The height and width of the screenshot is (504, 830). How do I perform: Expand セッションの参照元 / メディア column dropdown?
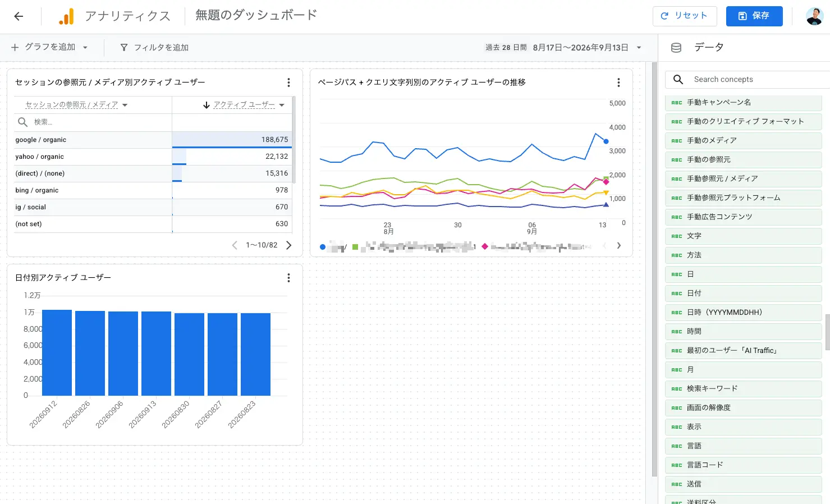coord(125,105)
